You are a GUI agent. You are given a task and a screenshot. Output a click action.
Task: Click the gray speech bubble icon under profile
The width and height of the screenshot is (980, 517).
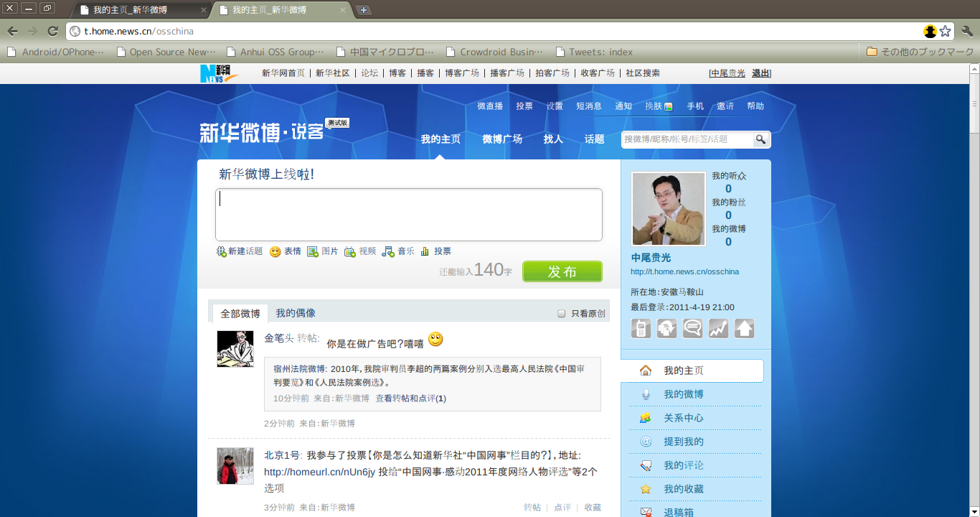(x=692, y=328)
